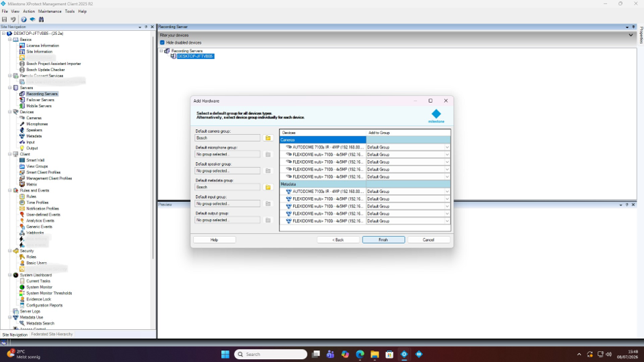Collapse the Client node in Site Navigation

(x=10, y=154)
